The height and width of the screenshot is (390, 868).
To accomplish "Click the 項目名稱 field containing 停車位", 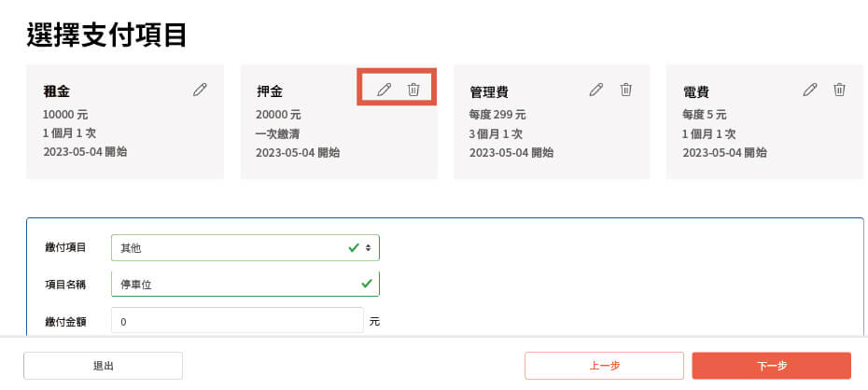I will pyautogui.click(x=245, y=284).
